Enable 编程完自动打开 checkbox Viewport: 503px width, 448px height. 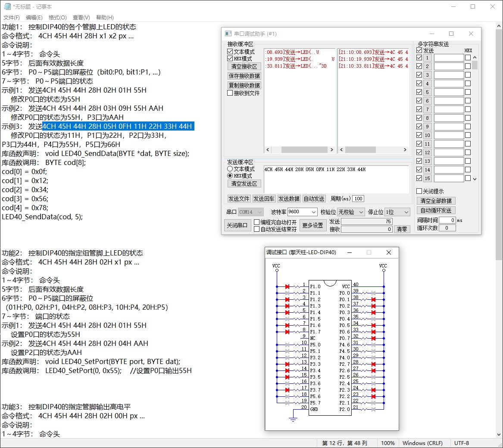(x=256, y=222)
